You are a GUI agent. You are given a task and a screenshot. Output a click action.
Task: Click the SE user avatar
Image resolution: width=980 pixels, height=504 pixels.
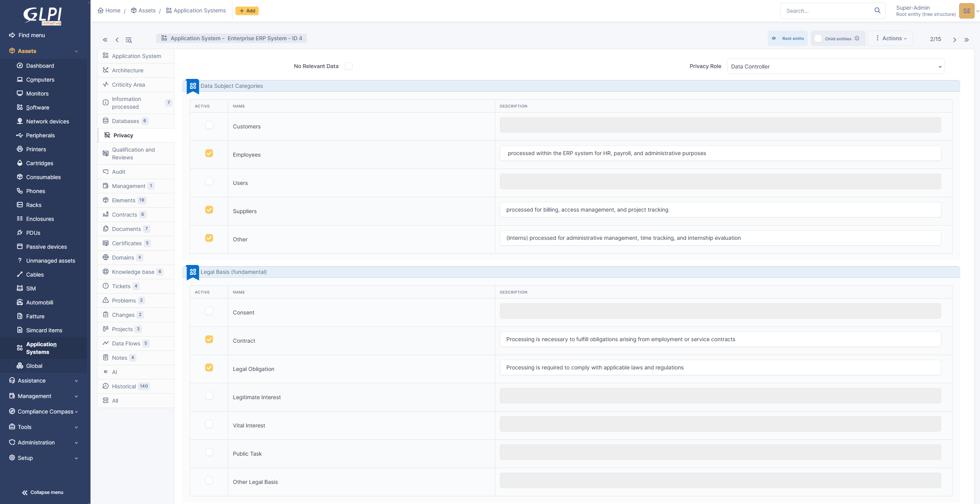tap(967, 11)
